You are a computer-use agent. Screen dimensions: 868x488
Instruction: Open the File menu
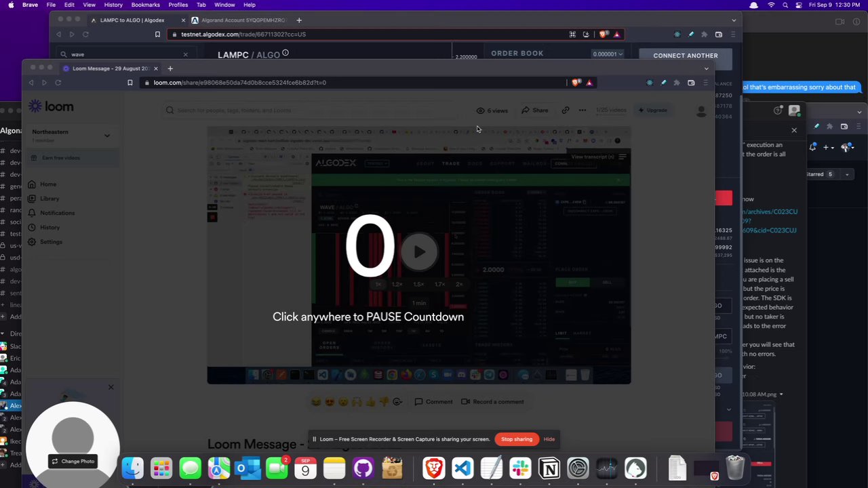[x=51, y=5]
